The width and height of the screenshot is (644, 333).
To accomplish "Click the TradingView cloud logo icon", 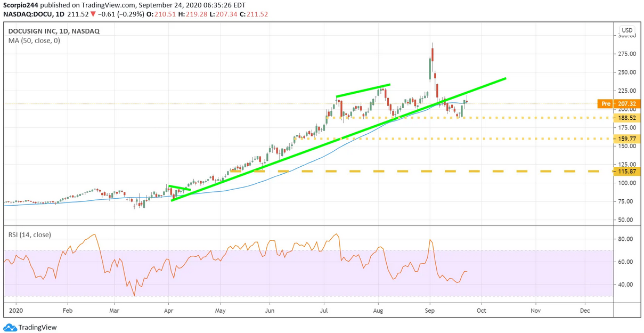I will (x=10, y=327).
